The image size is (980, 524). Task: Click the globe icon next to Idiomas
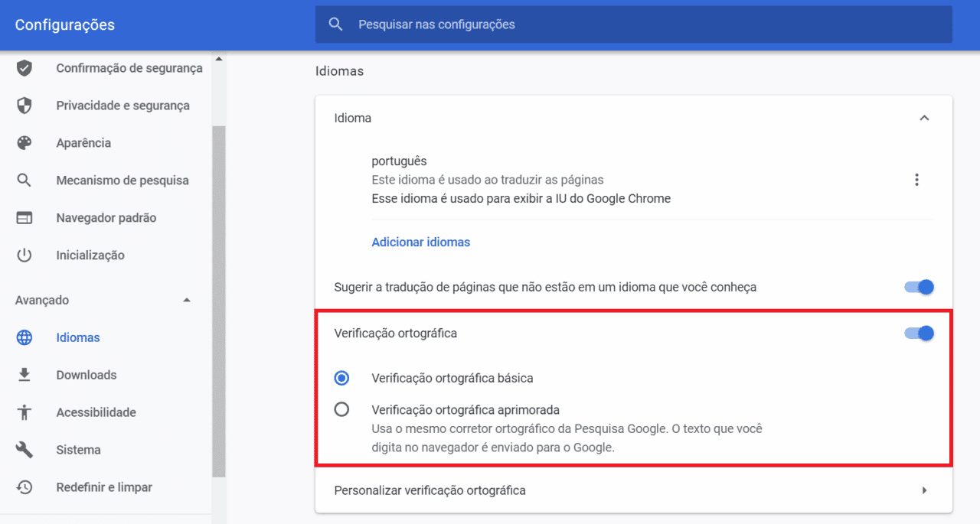[x=24, y=337]
